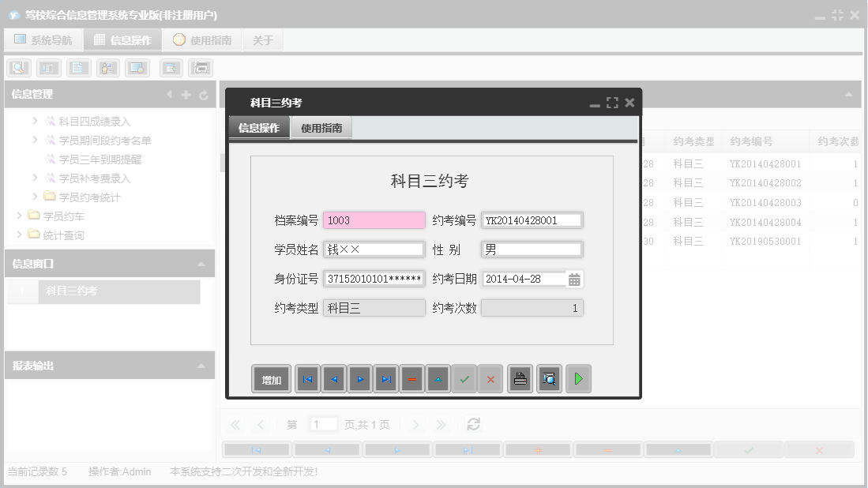This screenshot has width=868, height=488.
Task: Open print preview in the 科目三约考 dialog
Action: pyautogui.click(x=549, y=378)
